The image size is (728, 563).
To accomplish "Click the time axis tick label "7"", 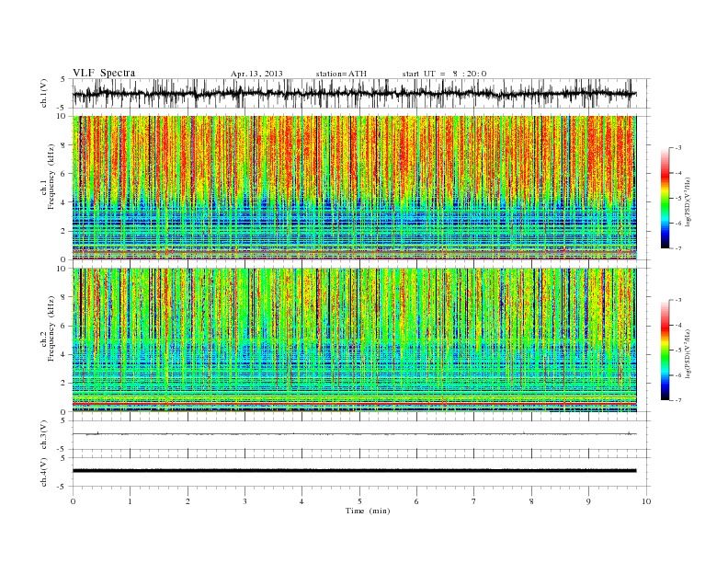I will tap(474, 501).
